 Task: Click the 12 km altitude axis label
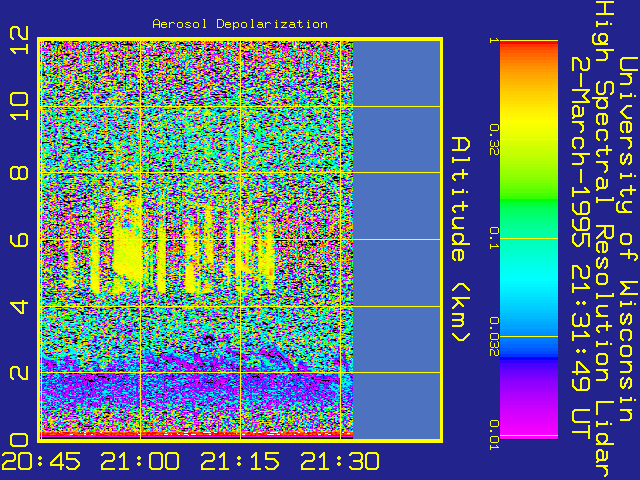pyautogui.click(x=19, y=40)
